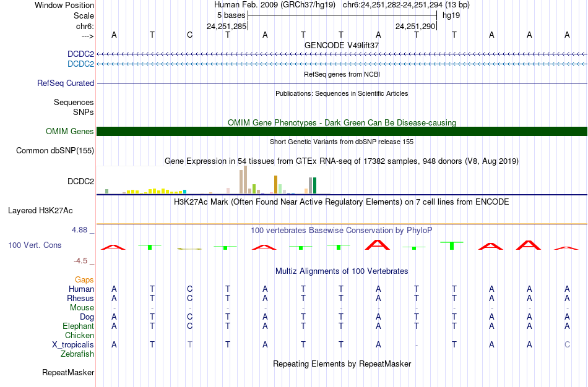The width and height of the screenshot is (588, 387).
Task: Click the "RepeatMasker" label at left
Action: click(68, 372)
